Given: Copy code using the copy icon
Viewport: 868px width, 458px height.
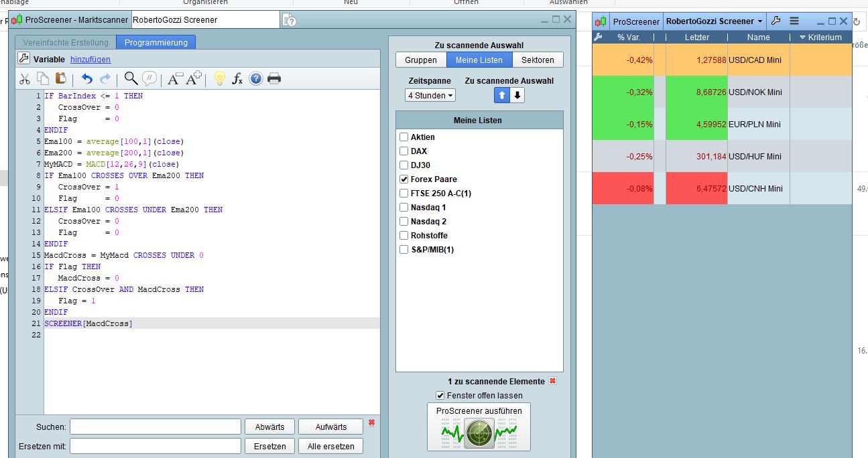Looking at the screenshot, I should pos(43,78).
